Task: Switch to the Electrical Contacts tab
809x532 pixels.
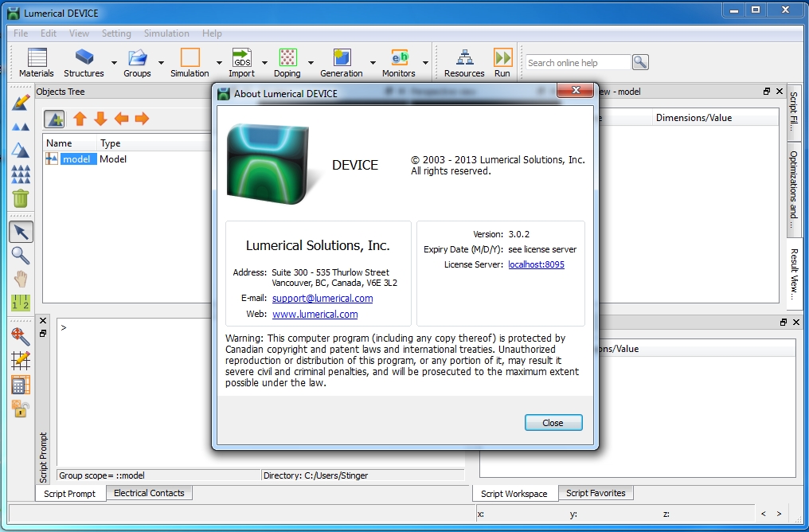Action: pyautogui.click(x=149, y=493)
